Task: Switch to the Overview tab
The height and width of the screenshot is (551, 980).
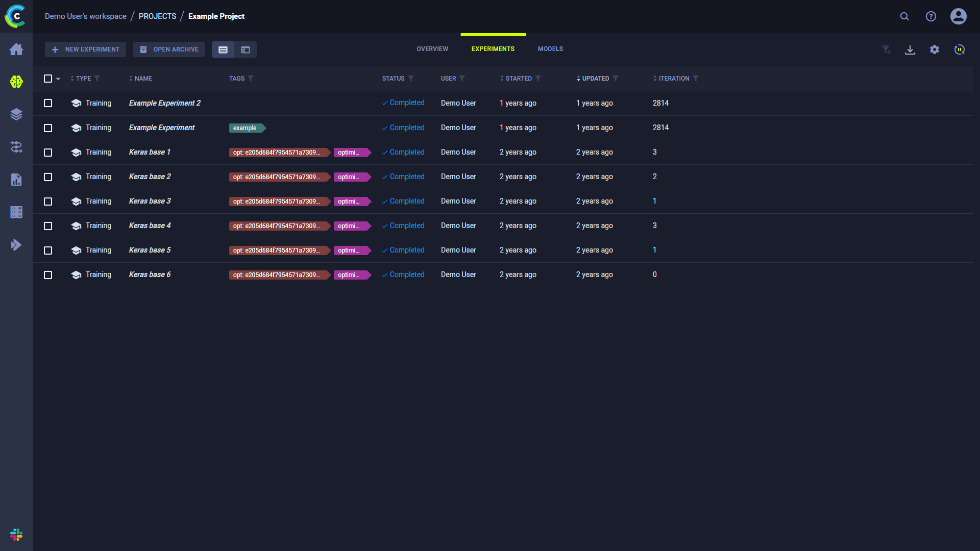Action: pyautogui.click(x=432, y=48)
